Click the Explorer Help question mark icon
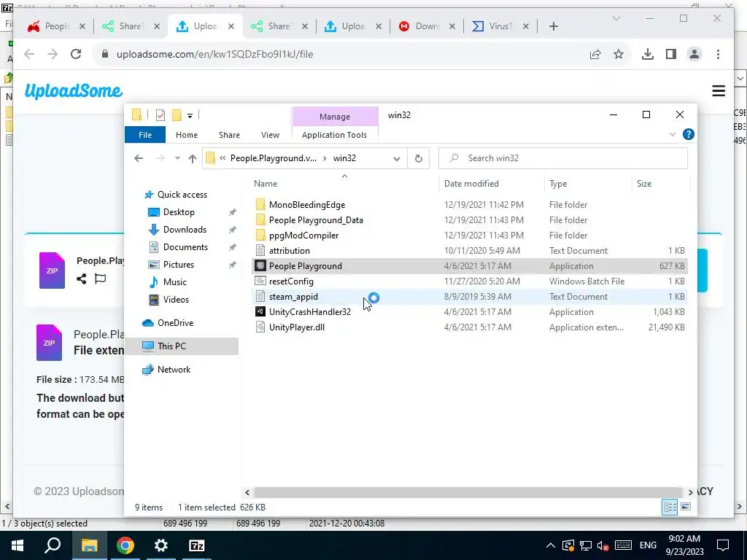 coord(689,134)
